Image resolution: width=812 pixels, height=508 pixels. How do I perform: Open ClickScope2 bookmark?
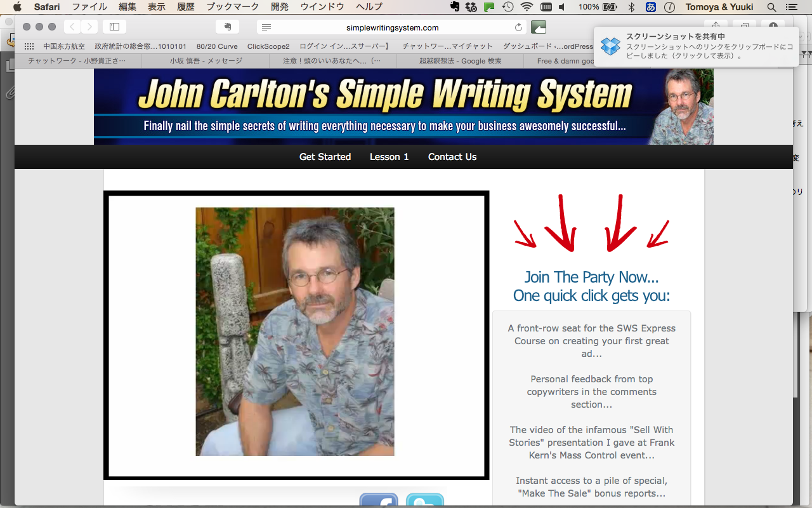268,46
